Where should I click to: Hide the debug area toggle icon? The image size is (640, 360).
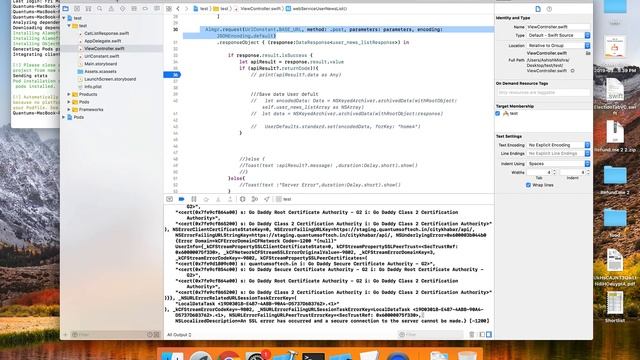pos(169,199)
